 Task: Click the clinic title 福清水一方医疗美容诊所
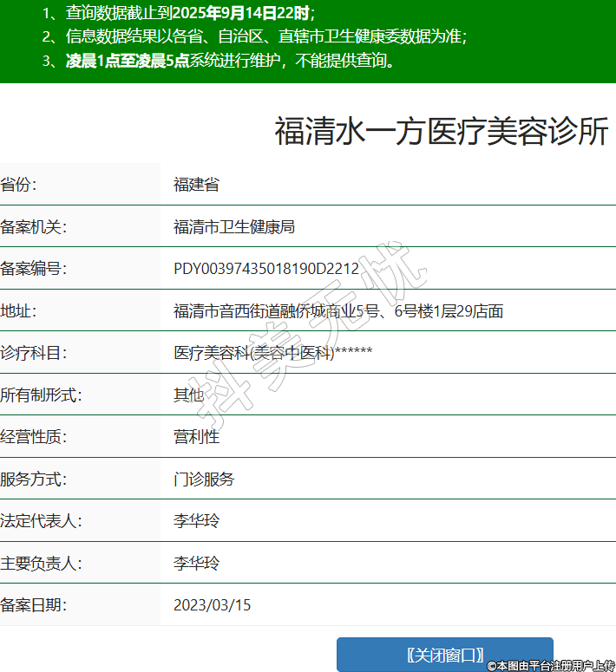[442, 132]
